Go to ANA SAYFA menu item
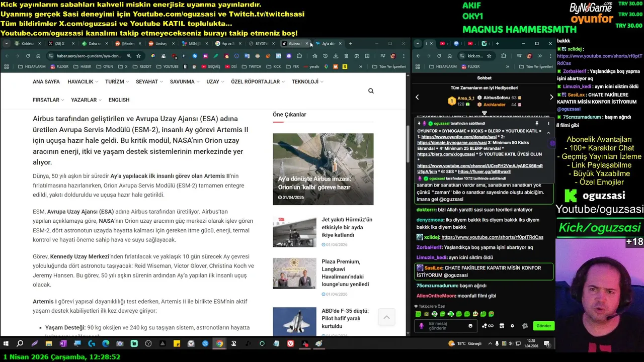 point(46,81)
